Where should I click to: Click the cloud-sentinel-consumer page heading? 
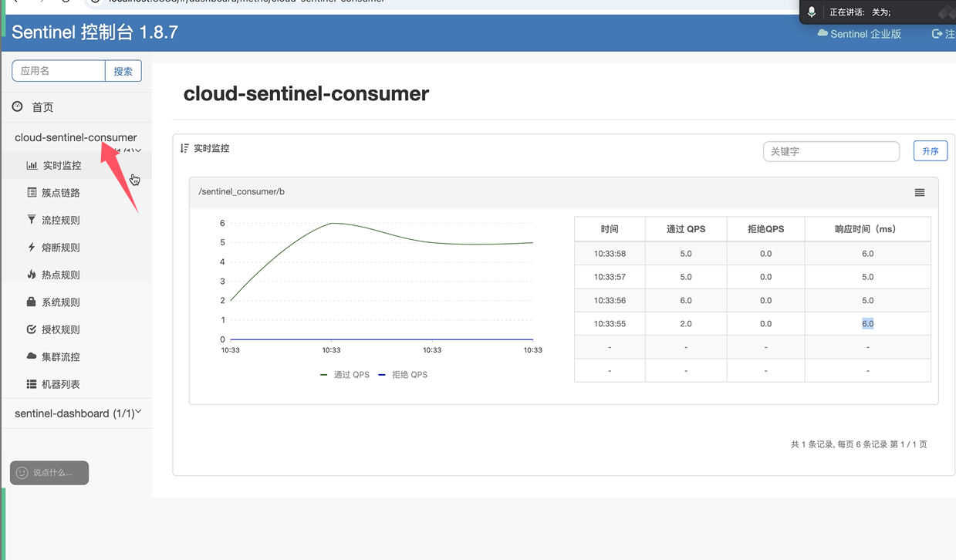click(306, 94)
